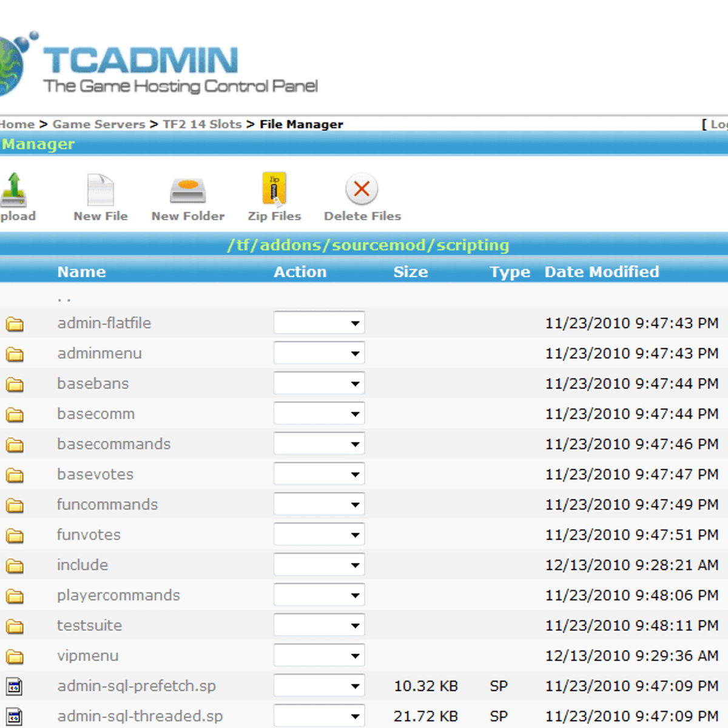Click folder icon beside playercommands
The image size is (728, 728).
pyautogui.click(x=15, y=596)
